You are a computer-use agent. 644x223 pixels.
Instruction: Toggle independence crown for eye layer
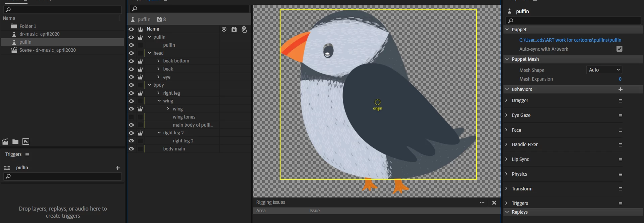point(140,77)
